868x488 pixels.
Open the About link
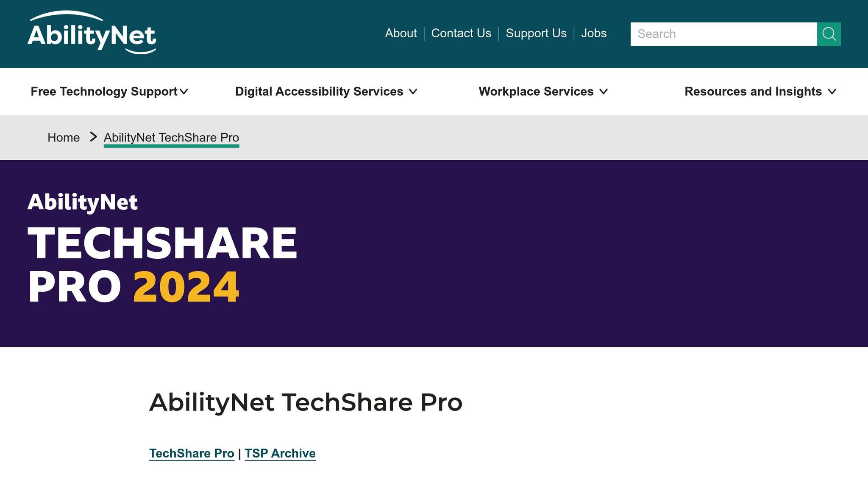401,33
